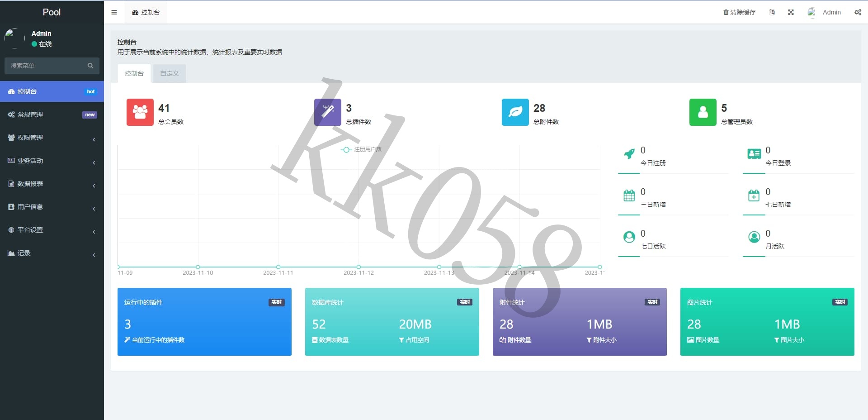Expand the 平台设置 sidebar menu
868x420 pixels.
tap(52, 230)
